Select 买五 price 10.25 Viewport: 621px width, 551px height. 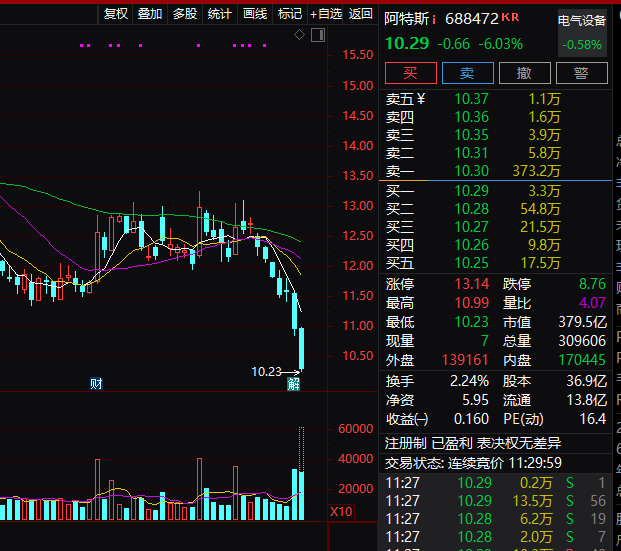coord(471,263)
